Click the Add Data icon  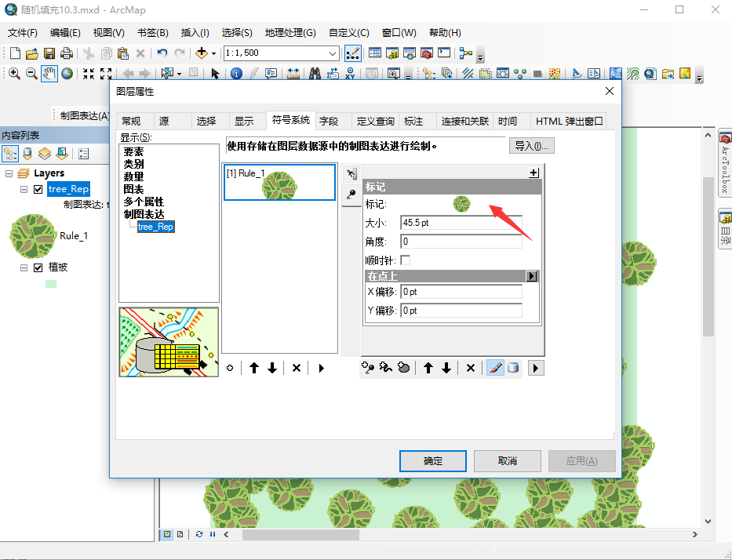(x=201, y=53)
